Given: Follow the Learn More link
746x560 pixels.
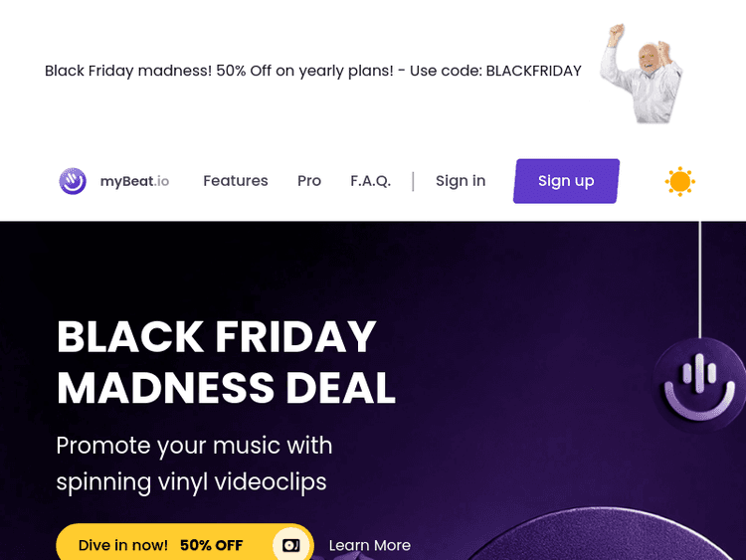Looking at the screenshot, I should [x=370, y=545].
